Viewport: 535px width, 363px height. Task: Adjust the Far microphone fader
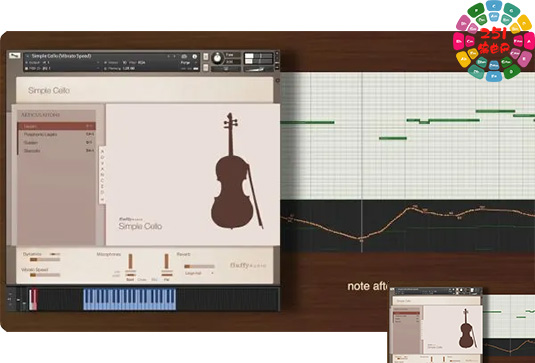click(x=166, y=261)
